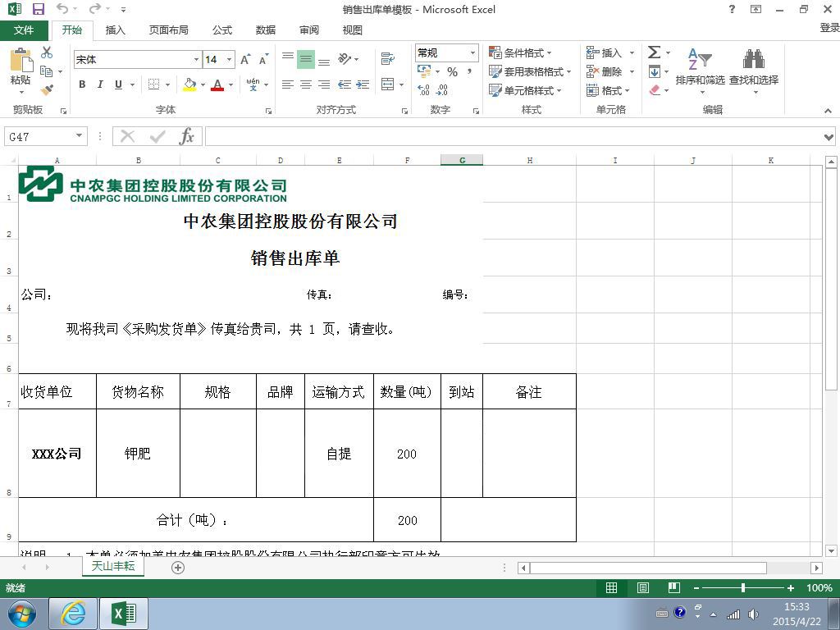The height and width of the screenshot is (630, 840).
Task: Paste clipboard contents with the Paste icon
Action: 21,60
